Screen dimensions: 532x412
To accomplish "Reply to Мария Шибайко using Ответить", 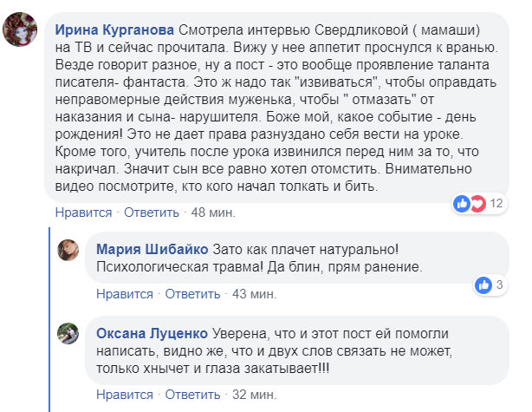I will point(193,294).
